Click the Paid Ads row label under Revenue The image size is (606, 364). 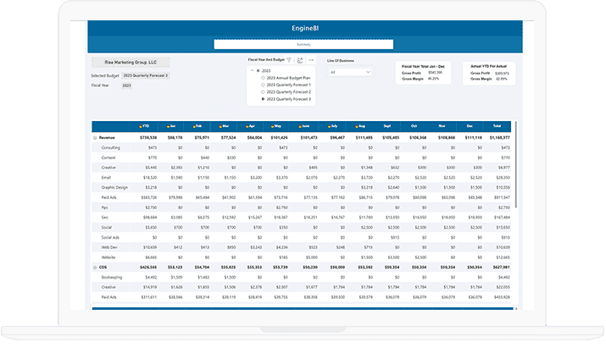point(110,197)
